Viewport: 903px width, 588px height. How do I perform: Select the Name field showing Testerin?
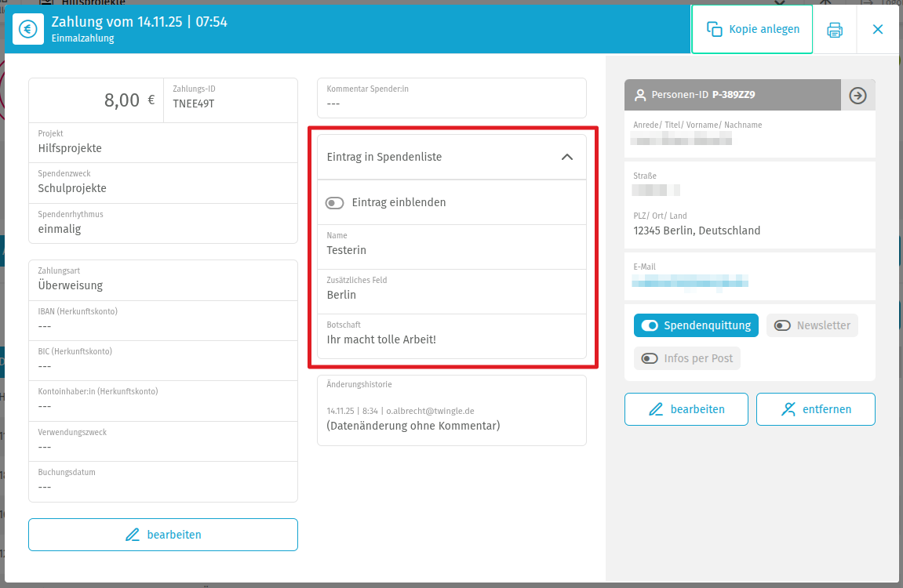pyautogui.click(x=347, y=250)
